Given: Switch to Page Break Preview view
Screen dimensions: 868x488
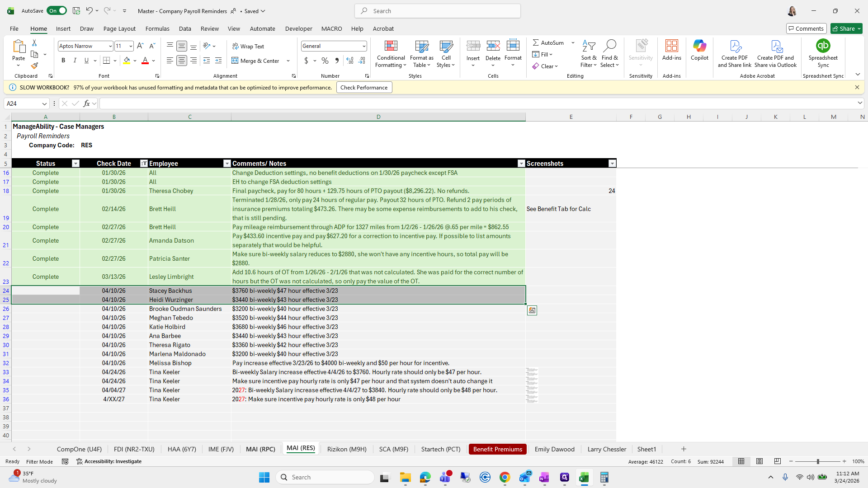Looking at the screenshot, I should (778, 461).
